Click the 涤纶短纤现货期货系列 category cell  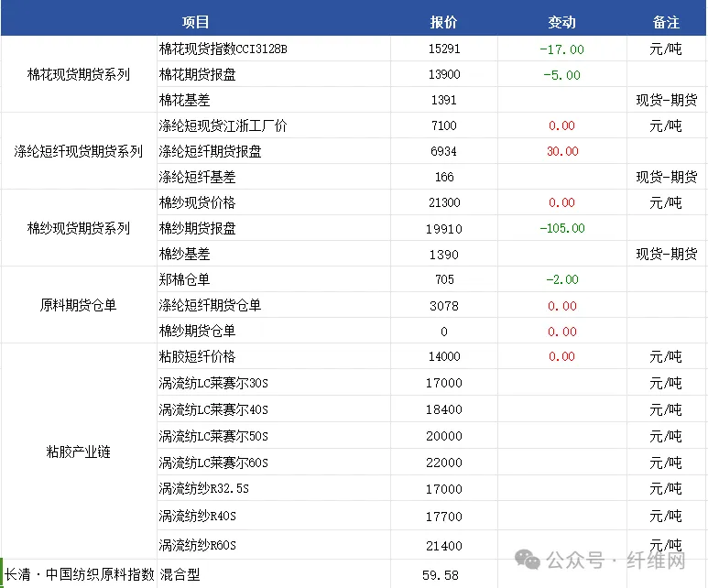tap(79, 151)
